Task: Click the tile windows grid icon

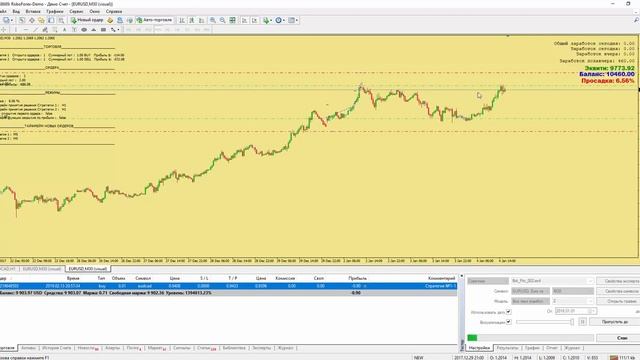Action: pyautogui.click(x=232, y=20)
